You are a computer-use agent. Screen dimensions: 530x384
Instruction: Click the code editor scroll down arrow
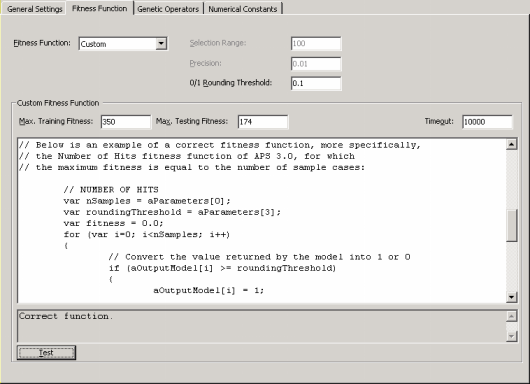511,297
